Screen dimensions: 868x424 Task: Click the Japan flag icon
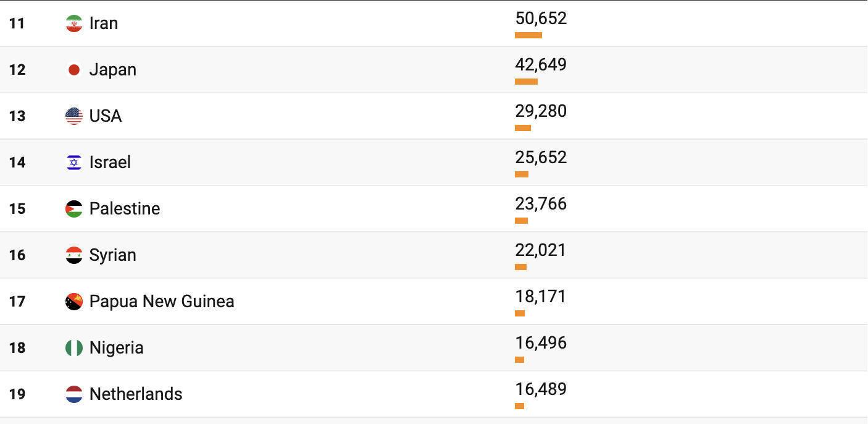click(x=74, y=70)
